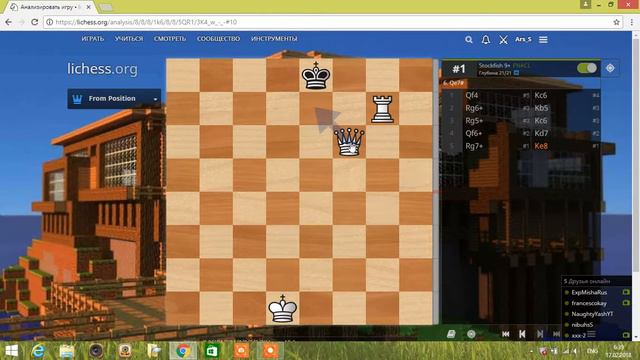
Task: Select the white queen on the board
Action: (x=349, y=142)
